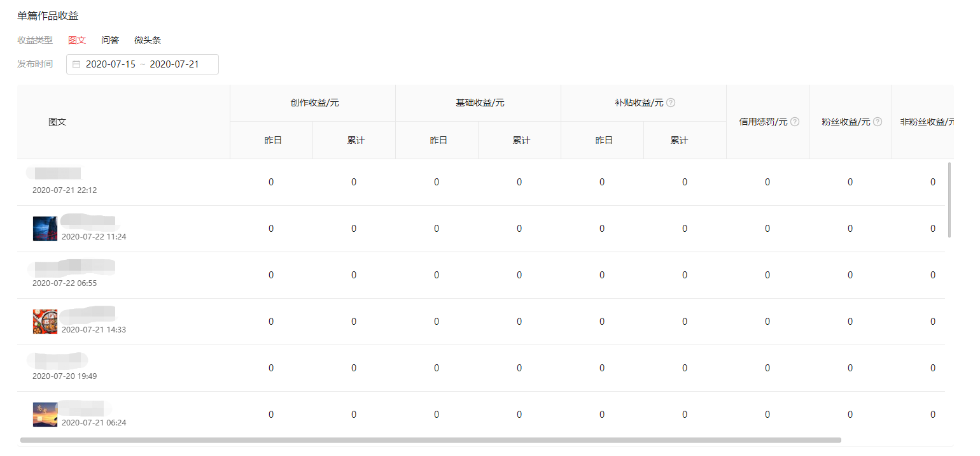Click the help icon beside 粉丝收益/元

click(879, 122)
